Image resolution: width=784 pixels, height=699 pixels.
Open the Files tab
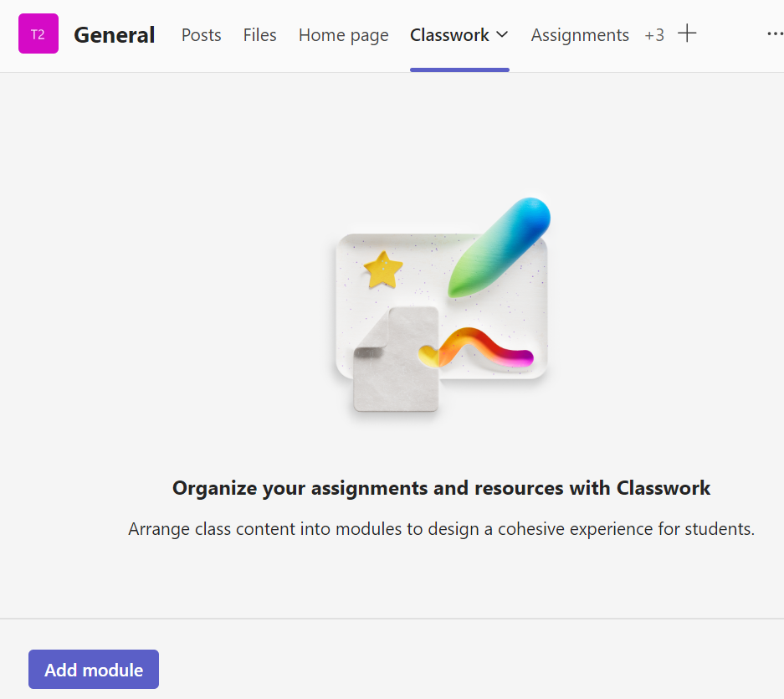260,35
